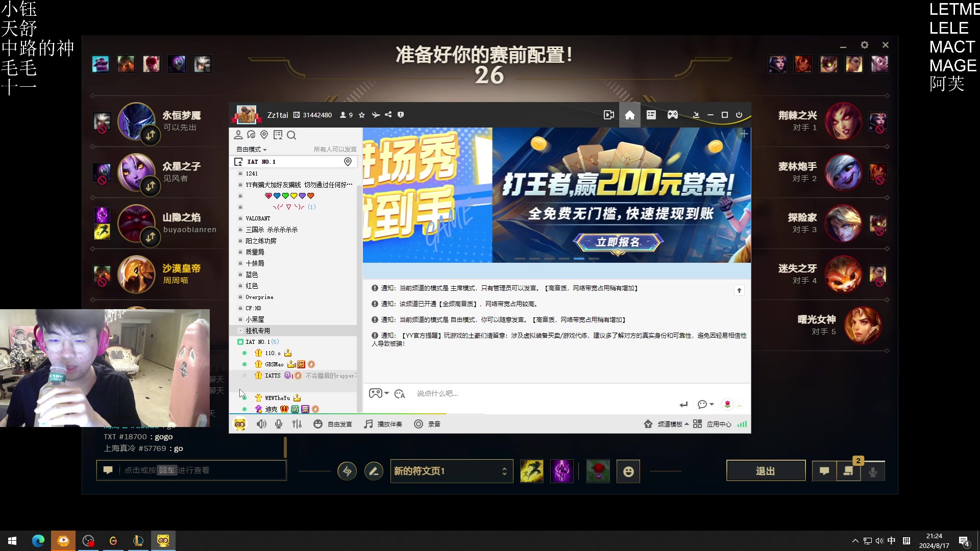
Task: Select VALORANT sub-channel
Action: 258,219
